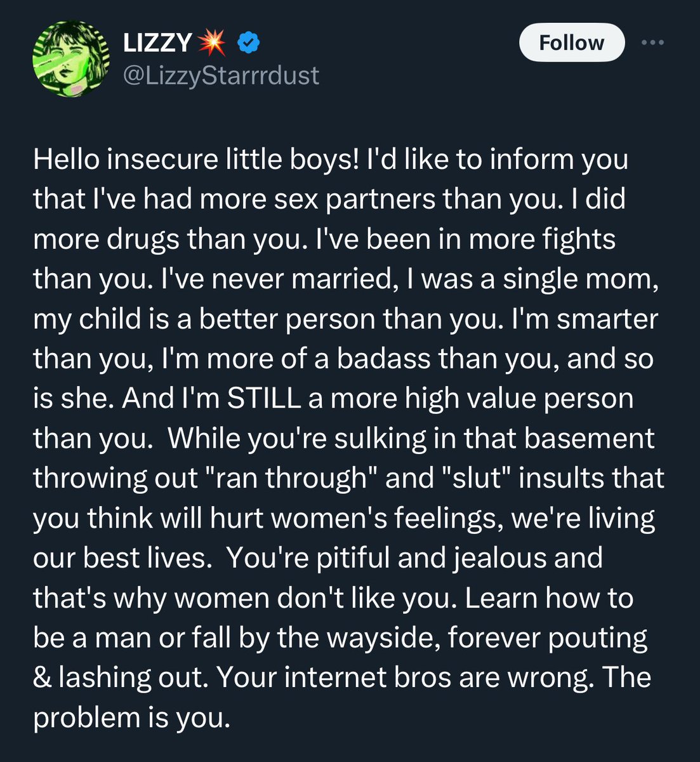This screenshot has height=762, width=700.
Task: Click the final sentence "problem is you."
Action: (130, 718)
